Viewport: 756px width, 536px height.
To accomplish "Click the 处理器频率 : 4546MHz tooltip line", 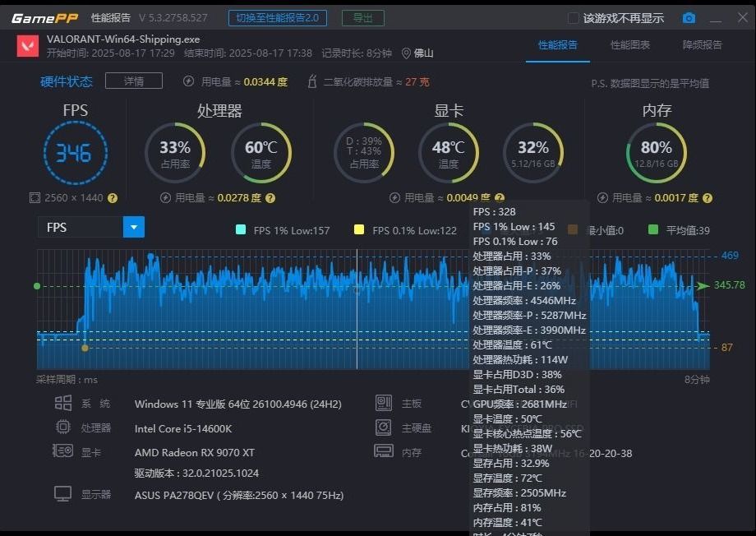I will pyautogui.click(x=524, y=301).
